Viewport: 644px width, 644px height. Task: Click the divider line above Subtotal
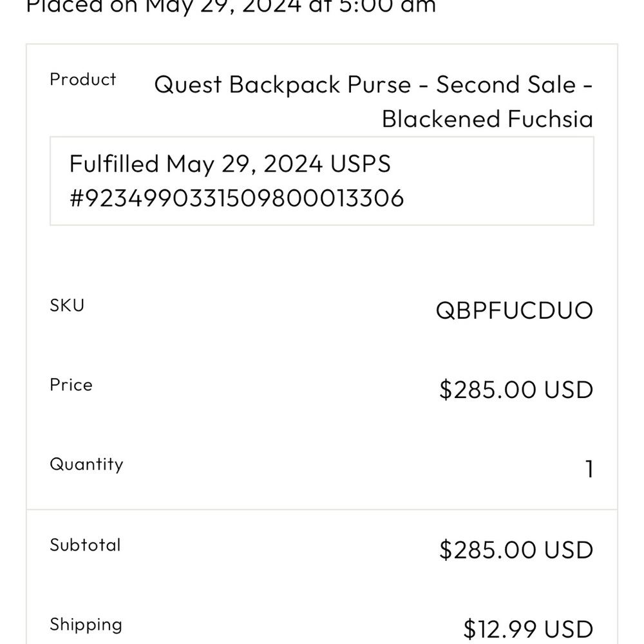coord(322,509)
